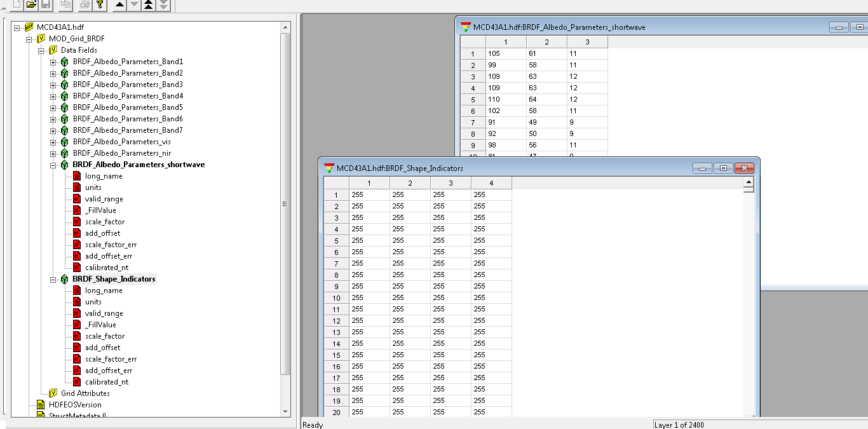This screenshot has height=429, width=868.
Task: Expand the BRDF_Albedo_Parameters_nir node
Action: [53, 153]
